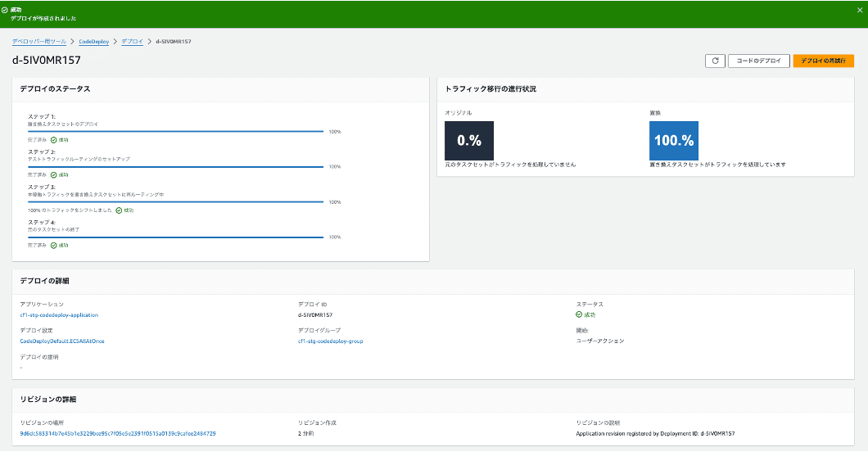868x452 pixels.
Task: Open the revision location hash link
Action: coord(118,433)
